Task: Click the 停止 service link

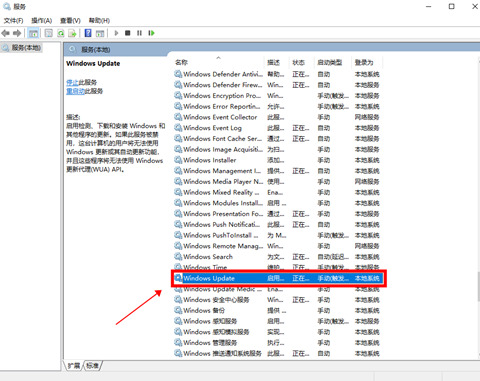Action: pos(72,82)
